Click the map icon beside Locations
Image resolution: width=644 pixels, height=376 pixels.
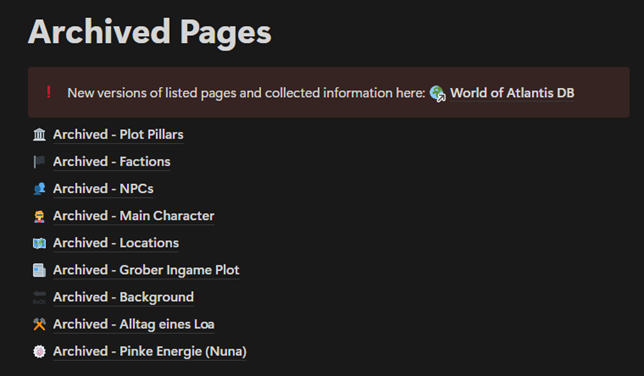point(39,243)
